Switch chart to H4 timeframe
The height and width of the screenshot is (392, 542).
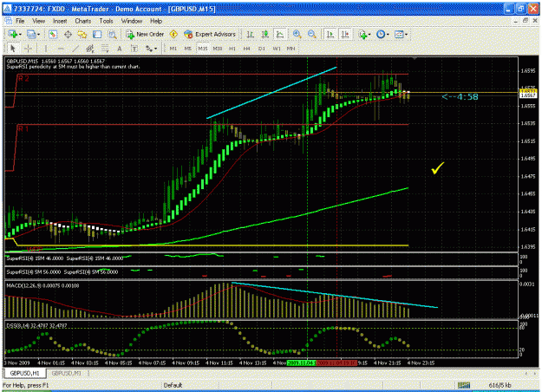point(246,49)
